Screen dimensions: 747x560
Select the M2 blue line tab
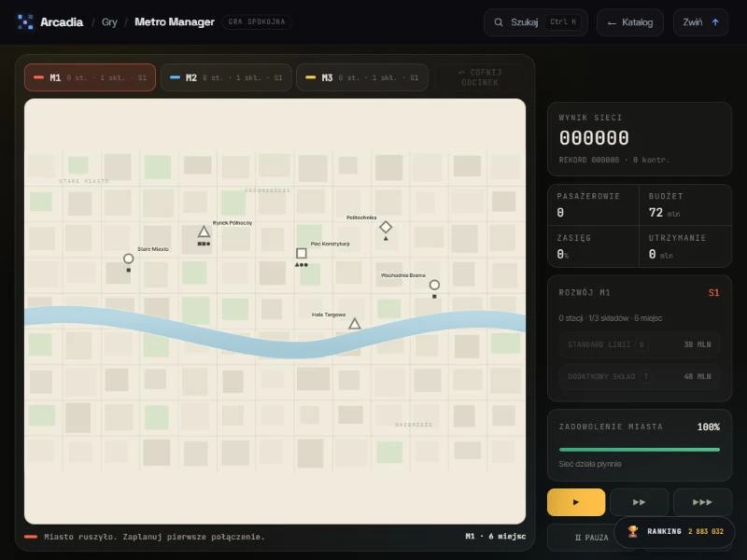226,77
